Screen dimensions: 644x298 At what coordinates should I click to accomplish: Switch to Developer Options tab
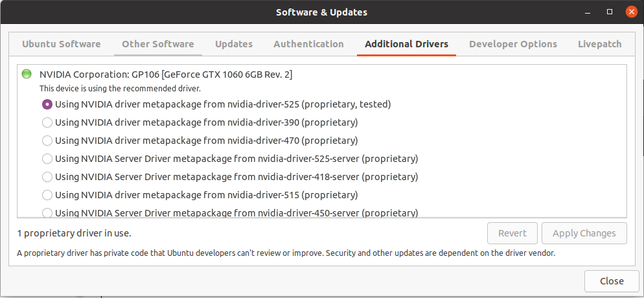513,44
